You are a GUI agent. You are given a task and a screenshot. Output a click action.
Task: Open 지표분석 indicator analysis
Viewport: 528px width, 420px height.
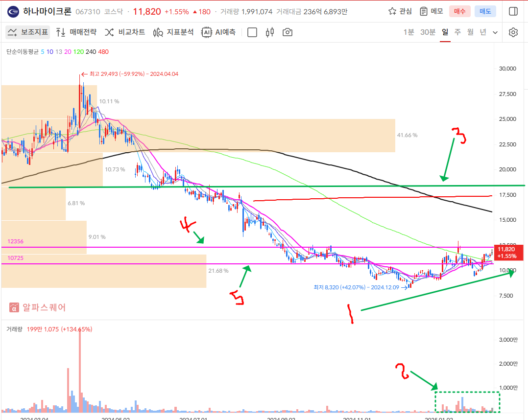[173, 32]
